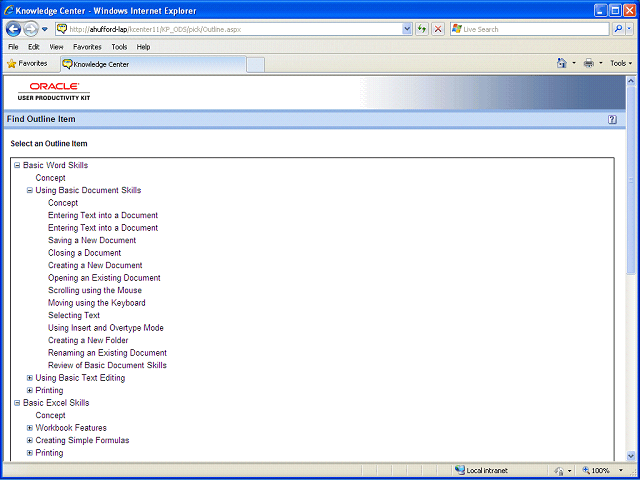Open the Edit menu

[33, 47]
